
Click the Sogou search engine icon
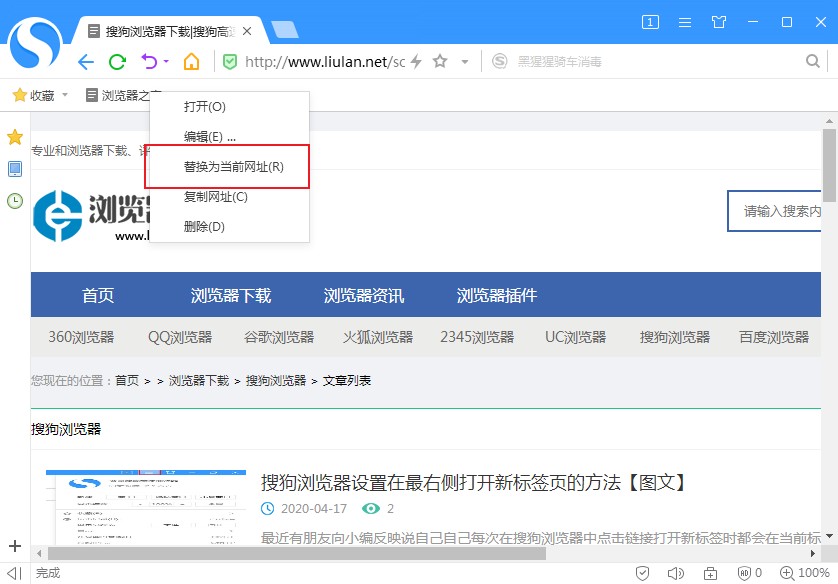coord(499,61)
